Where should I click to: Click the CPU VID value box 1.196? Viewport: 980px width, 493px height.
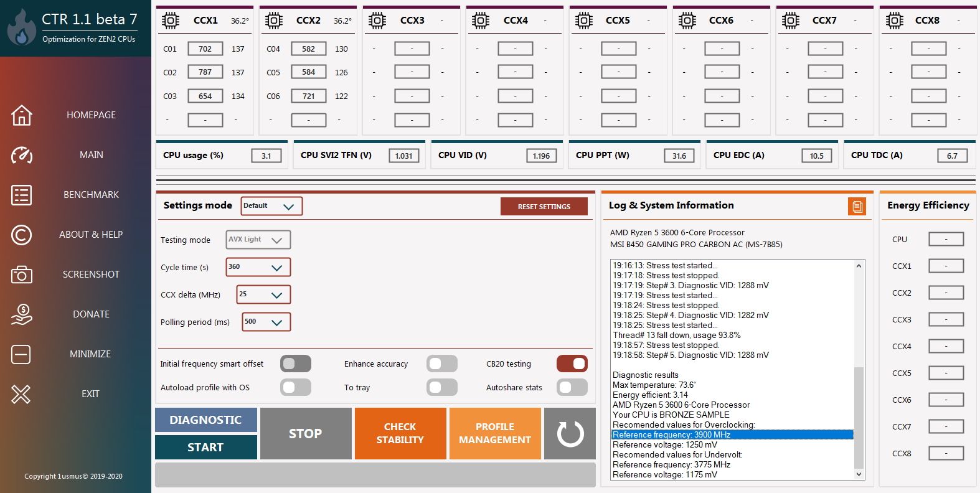click(x=542, y=156)
